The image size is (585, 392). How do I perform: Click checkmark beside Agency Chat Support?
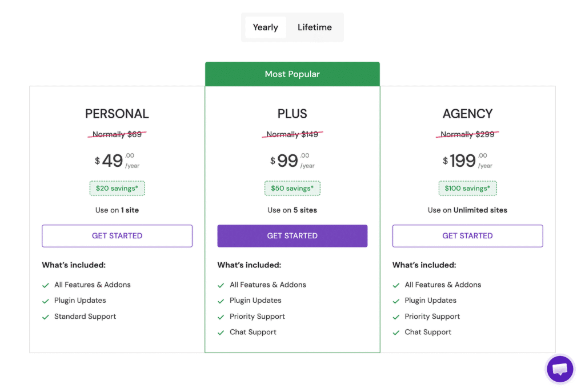396,333
